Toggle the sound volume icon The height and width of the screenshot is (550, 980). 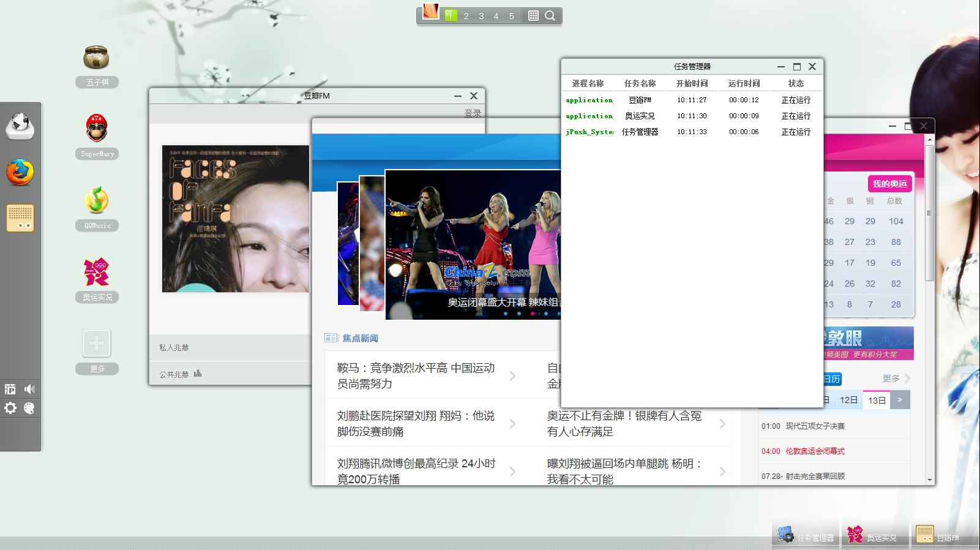29,389
